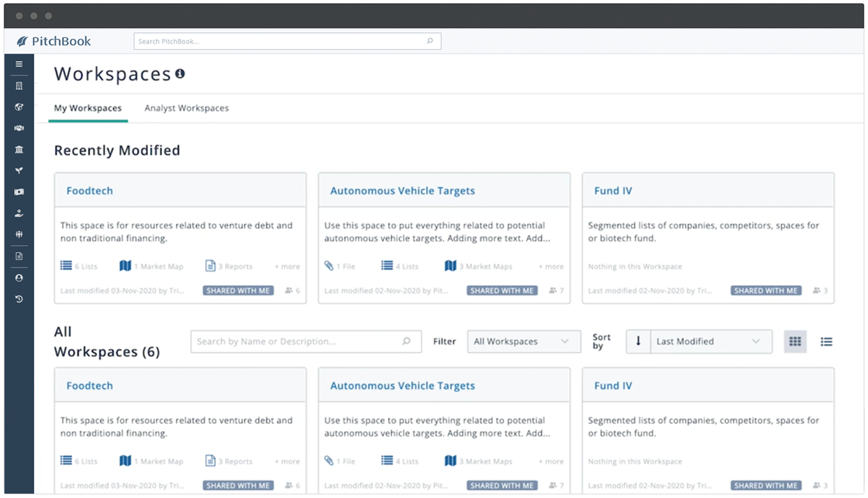This screenshot has height=498, width=868.
Task: Open Autonomous Vehicle Targets under All Workspaces
Action: click(x=402, y=386)
